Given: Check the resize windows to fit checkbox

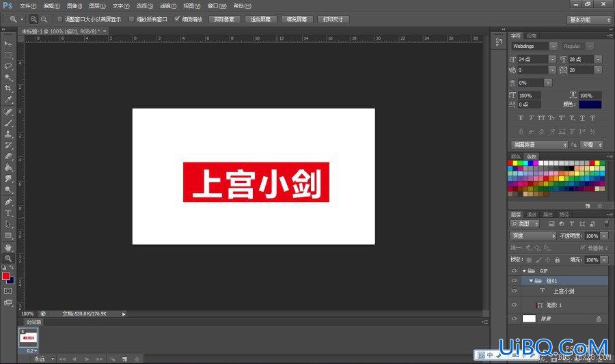Looking at the screenshot, I should tap(59, 19).
